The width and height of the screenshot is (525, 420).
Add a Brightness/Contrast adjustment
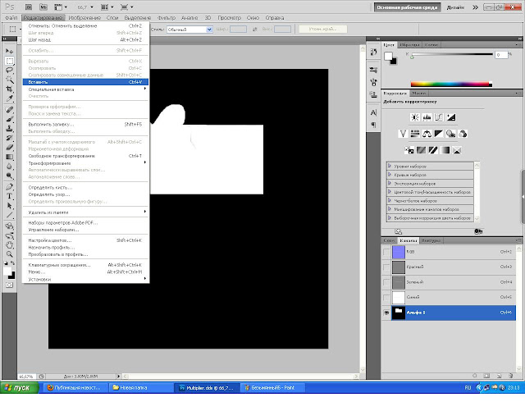[415, 117]
